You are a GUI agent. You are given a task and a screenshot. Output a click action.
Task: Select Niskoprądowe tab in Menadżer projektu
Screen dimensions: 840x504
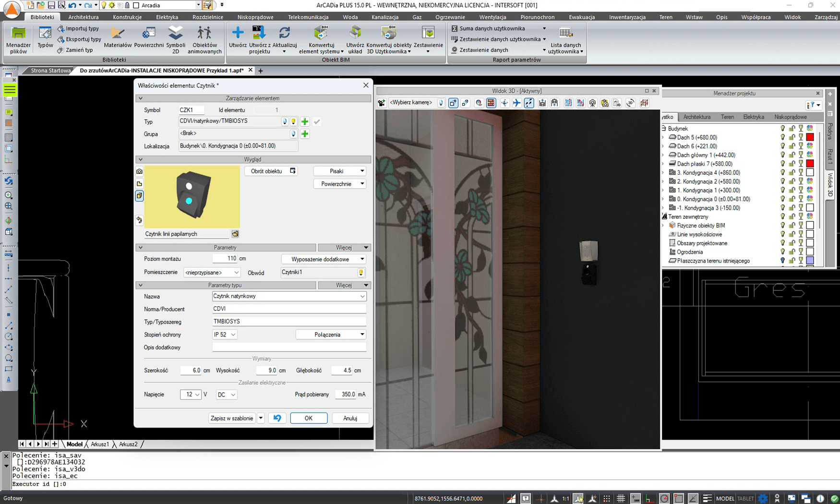[790, 117]
